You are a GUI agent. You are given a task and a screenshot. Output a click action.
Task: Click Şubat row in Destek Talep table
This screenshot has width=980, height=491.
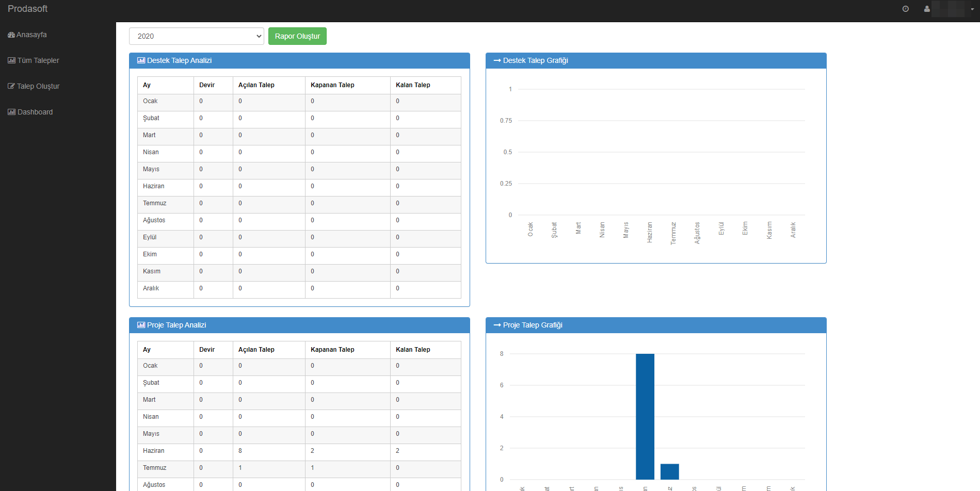(x=299, y=119)
